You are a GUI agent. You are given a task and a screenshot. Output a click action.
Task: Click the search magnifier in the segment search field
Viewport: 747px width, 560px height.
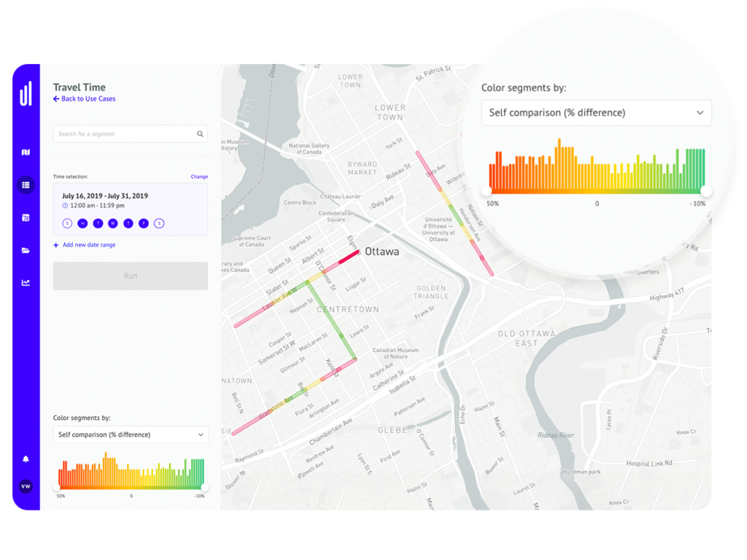tap(198, 134)
